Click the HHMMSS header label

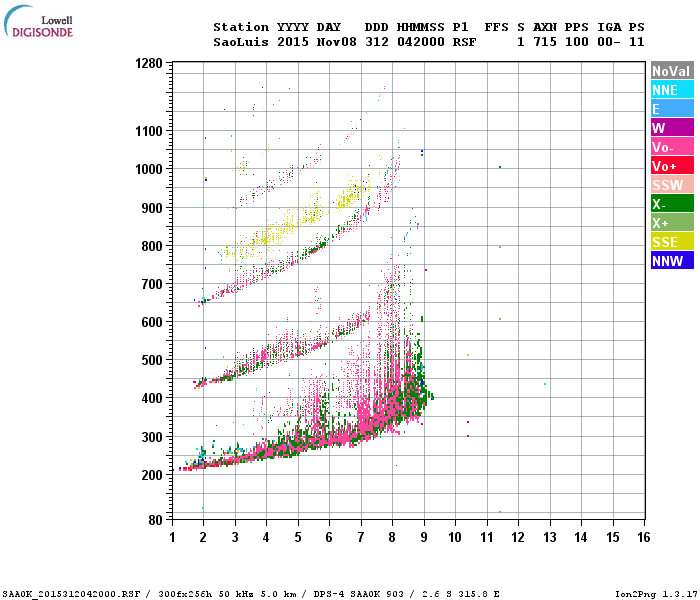tap(421, 27)
